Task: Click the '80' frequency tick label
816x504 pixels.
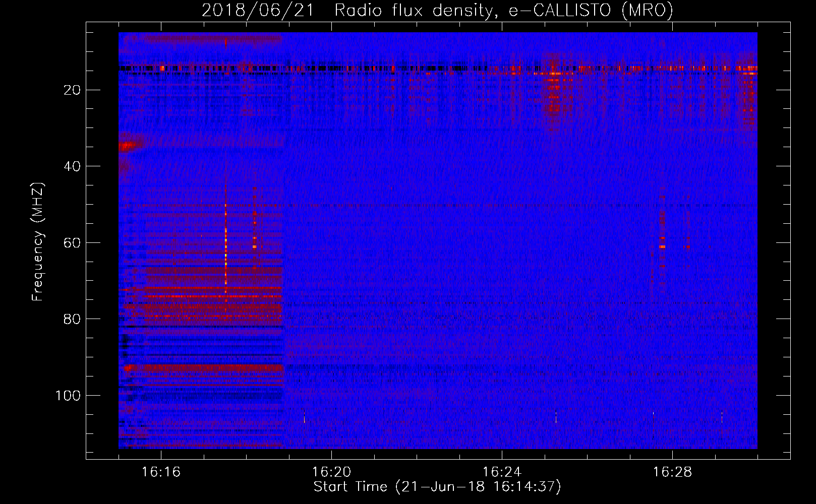Action: click(x=72, y=319)
